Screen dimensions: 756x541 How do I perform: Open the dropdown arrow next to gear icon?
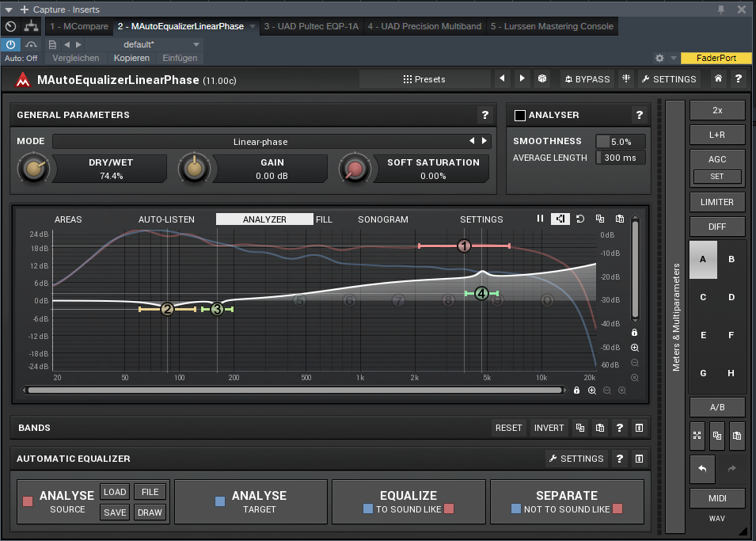point(673,58)
